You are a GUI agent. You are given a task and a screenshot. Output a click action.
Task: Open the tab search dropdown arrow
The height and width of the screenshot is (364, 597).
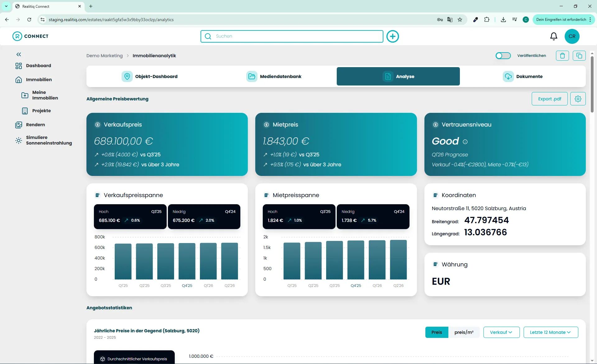click(6, 6)
